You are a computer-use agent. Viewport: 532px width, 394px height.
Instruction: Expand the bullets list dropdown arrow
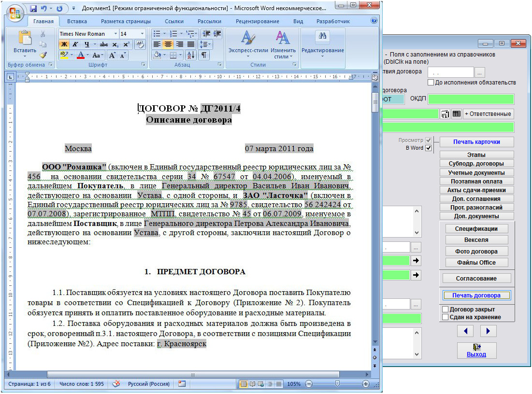point(165,34)
